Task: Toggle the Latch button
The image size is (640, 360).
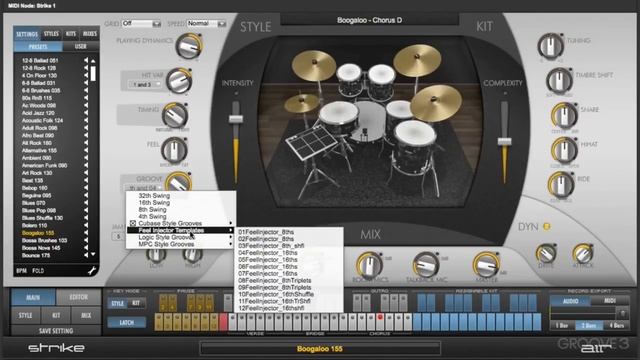Action: click(x=127, y=322)
